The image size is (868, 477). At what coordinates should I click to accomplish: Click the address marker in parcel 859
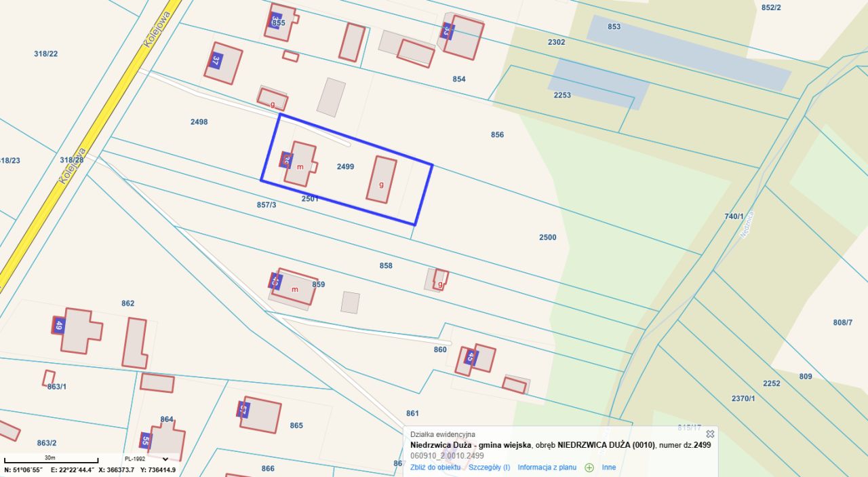click(x=275, y=280)
